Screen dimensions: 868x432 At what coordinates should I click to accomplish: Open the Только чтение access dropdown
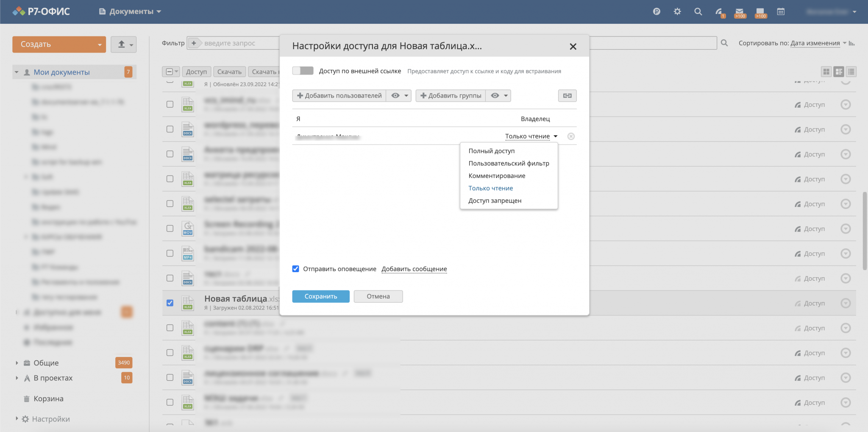coord(531,137)
